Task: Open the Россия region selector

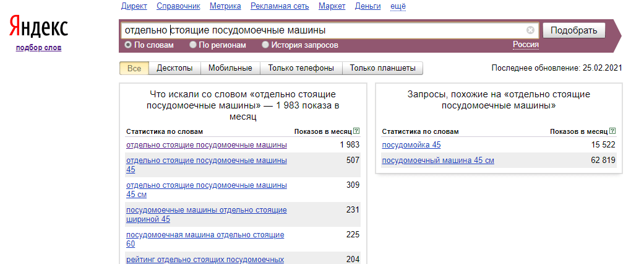Action: [526, 45]
